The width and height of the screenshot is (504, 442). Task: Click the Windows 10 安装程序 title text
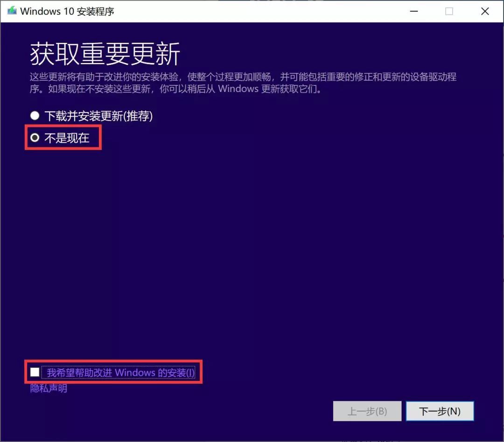click(67, 11)
